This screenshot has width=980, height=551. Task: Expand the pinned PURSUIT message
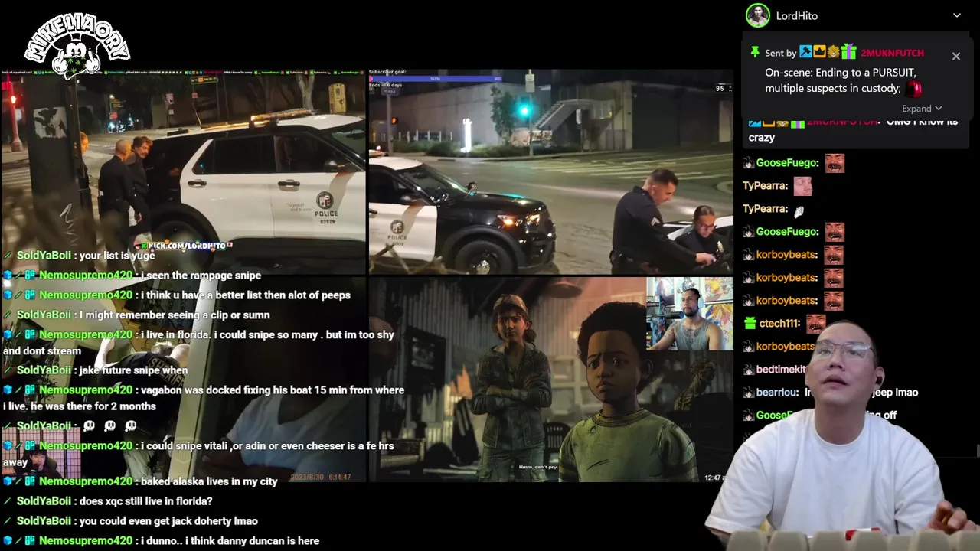pyautogui.click(x=922, y=109)
